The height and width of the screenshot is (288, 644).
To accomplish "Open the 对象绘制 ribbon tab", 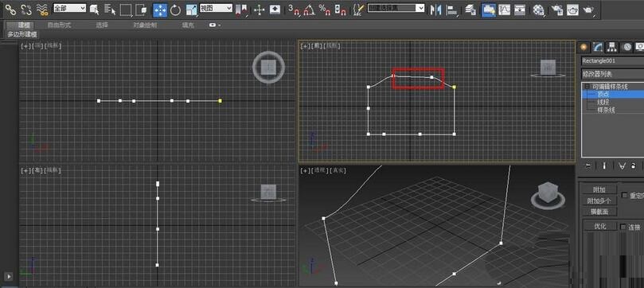I will pyautogui.click(x=145, y=25).
